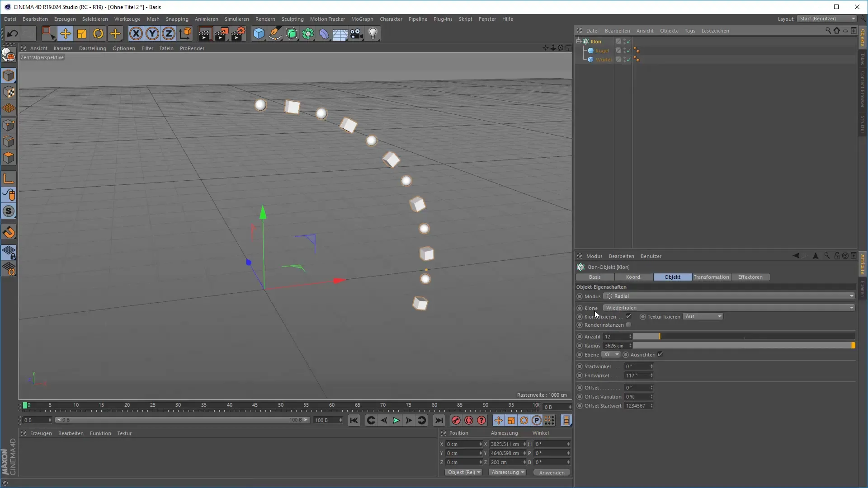Open viewport Kameras menu
The width and height of the screenshot is (868, 488).
coord(63,48)
